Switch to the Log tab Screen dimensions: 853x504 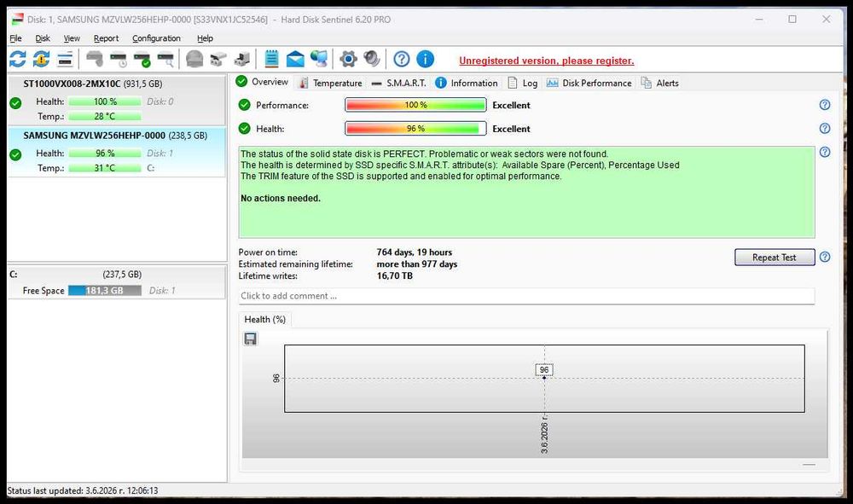(x=523, y=83)
